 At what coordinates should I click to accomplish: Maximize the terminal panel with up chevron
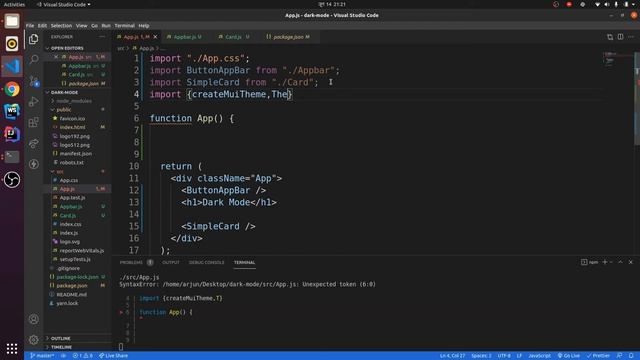pos(620,262)
